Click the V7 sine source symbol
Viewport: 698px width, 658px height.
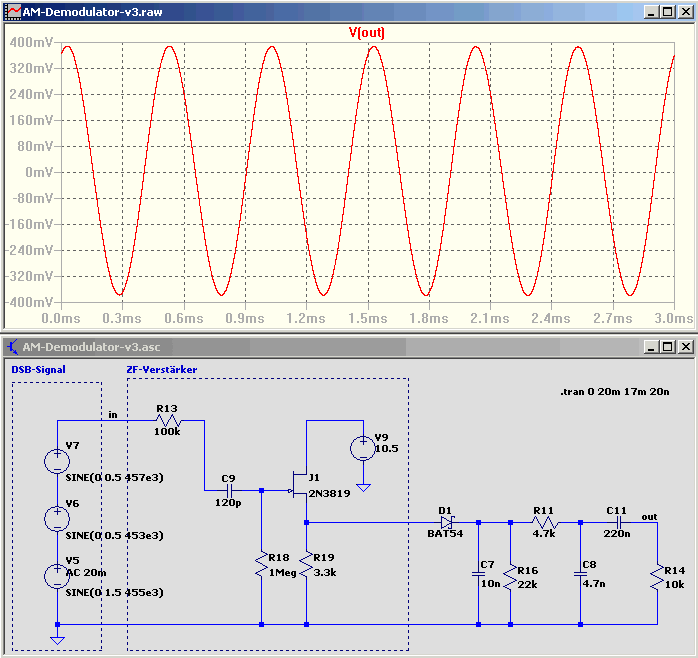point(57,461)
